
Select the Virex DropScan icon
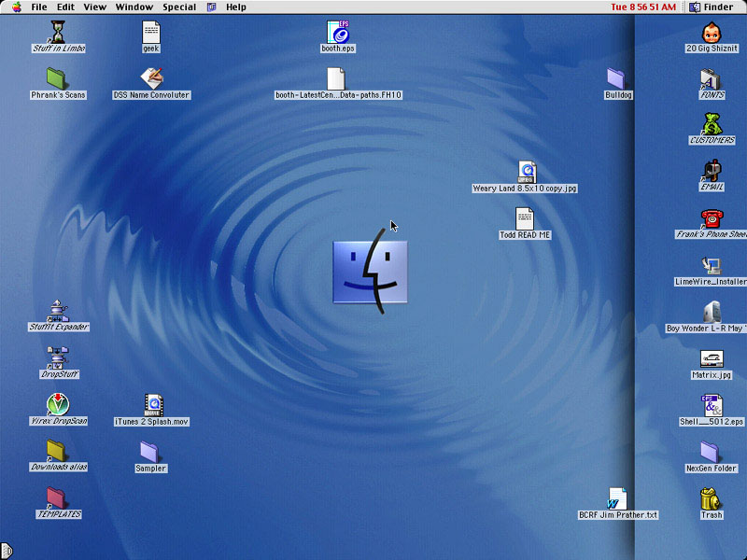point(58,404)
